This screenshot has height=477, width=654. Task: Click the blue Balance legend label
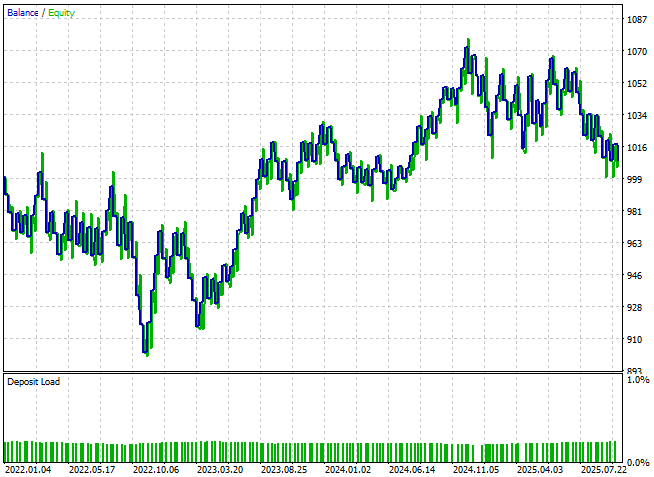click(23, 13)
